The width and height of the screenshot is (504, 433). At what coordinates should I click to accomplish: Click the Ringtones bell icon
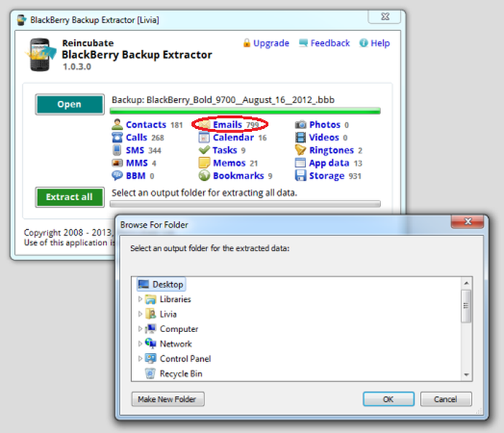coord(300,151)
